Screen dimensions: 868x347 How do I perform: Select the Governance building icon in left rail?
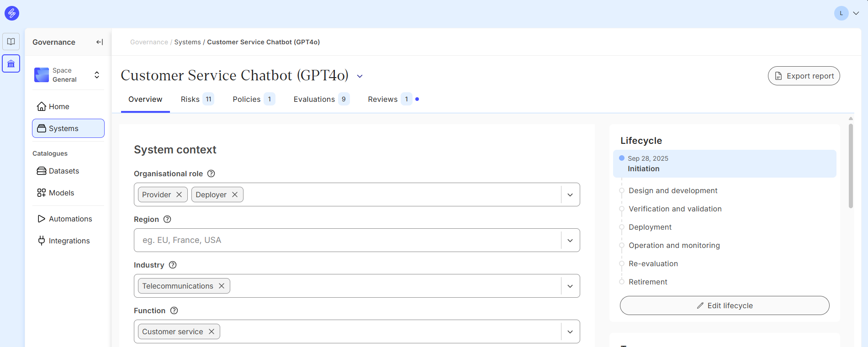pos(11,63)
